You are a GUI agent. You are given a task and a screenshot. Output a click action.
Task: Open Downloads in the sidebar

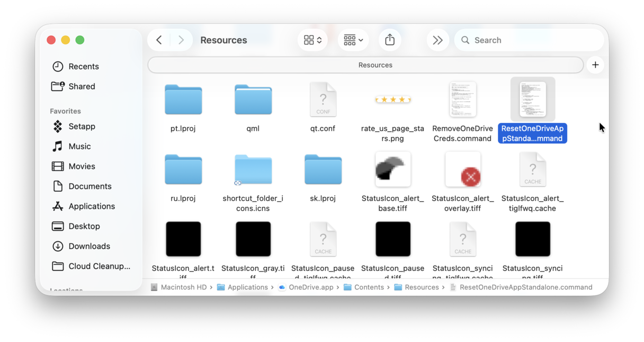[89, 246]
